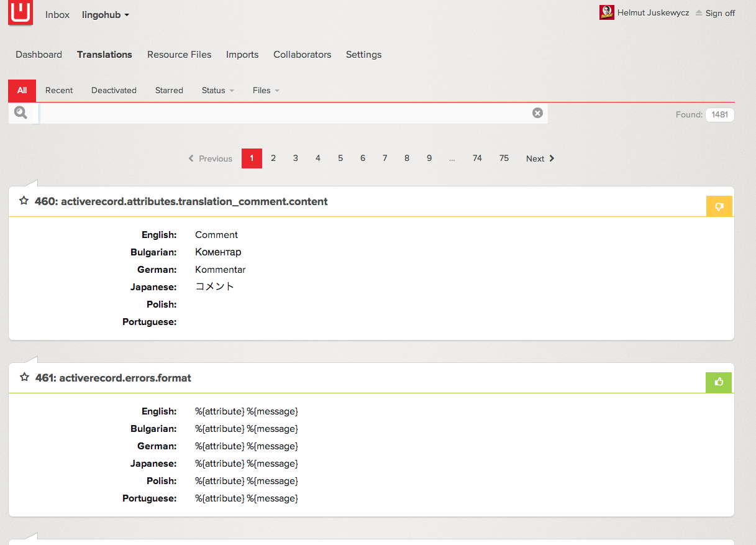Go to pagination page 3
The width and height of the screenshot is (756, 545).
296,158
